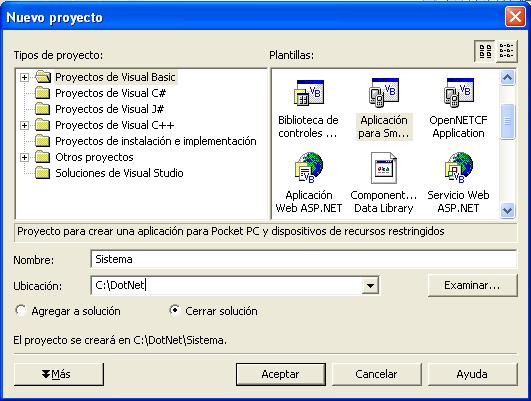Select Otros proyectos tree item

click(94, 157)
